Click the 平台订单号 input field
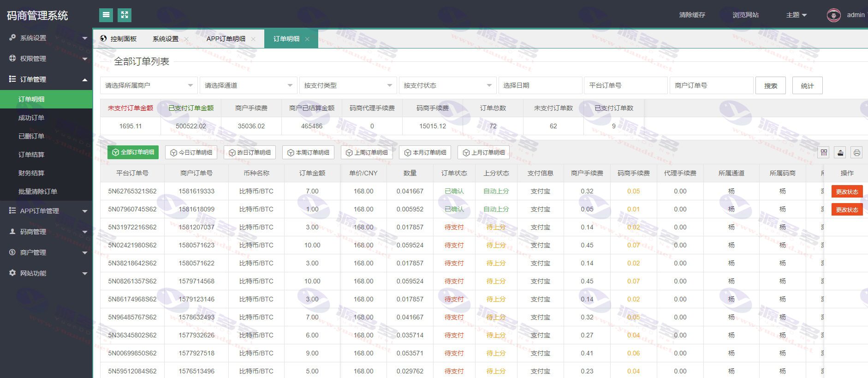The image size is (868, 378). 626,85
